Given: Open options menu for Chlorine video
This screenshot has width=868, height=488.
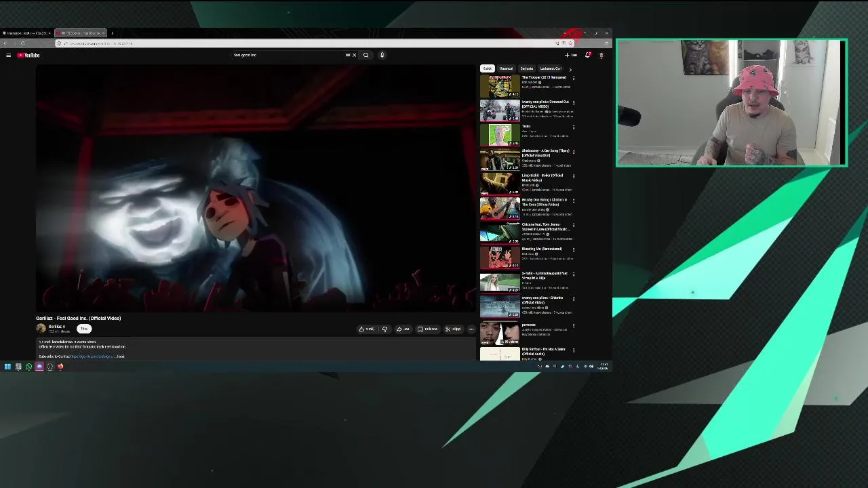Looking at the screenshot, I should click(574, 299).
